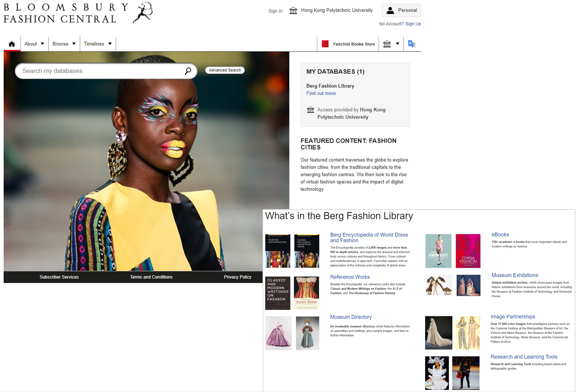576x392 pixels.
Task: Click The Swimsuit book cover
Action: tap(438, 251)
